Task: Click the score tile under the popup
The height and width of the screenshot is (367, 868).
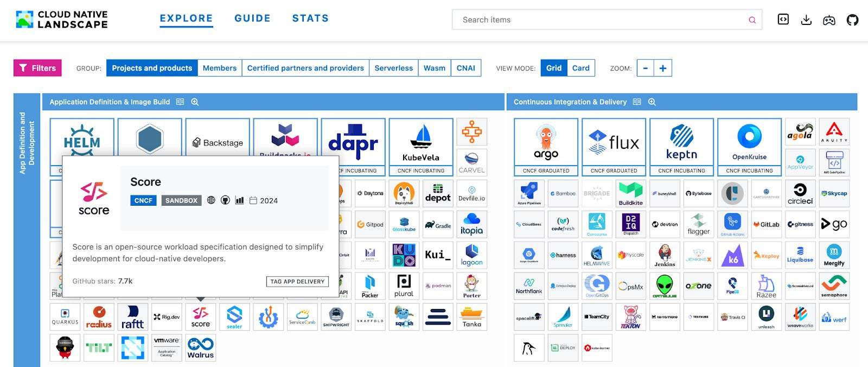Action: (x=201, y=317)
